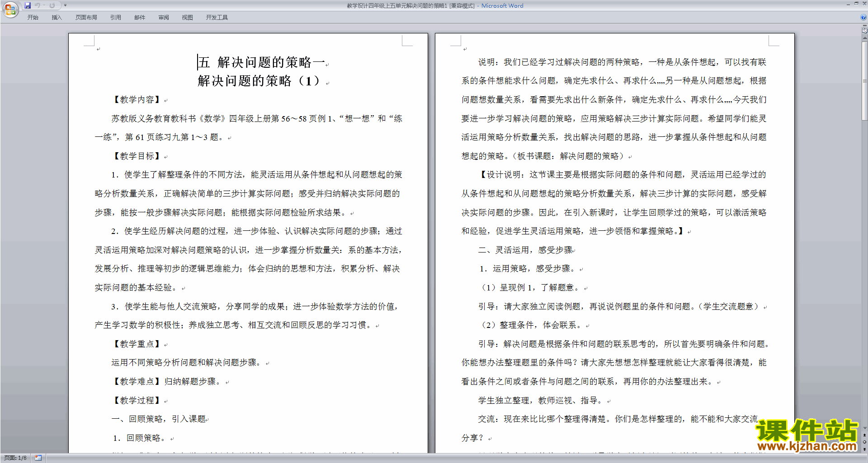
Task: Click the vertical scrollbar down arrow
Action: pos(864,428)
